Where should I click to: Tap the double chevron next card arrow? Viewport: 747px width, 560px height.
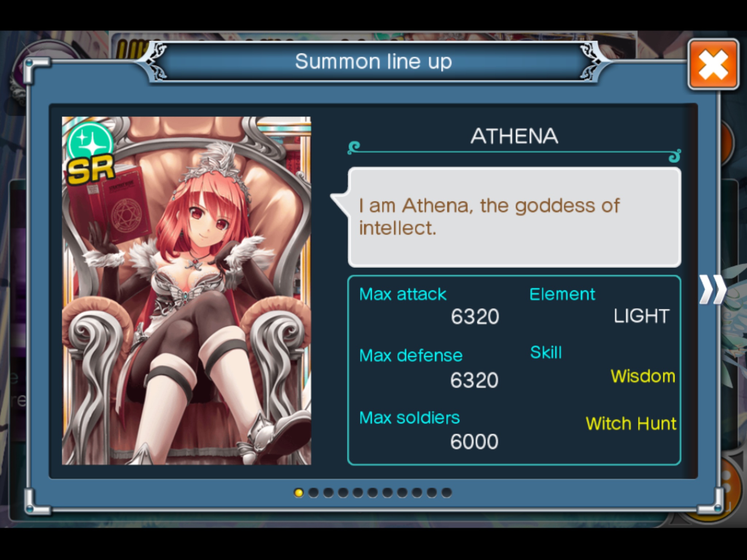pos(713,289)
